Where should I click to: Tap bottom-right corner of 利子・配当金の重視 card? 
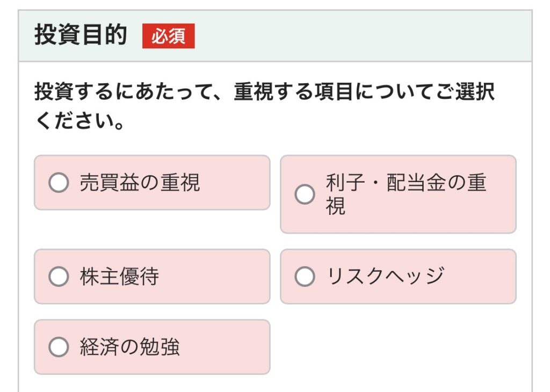(x=508, y=226)
